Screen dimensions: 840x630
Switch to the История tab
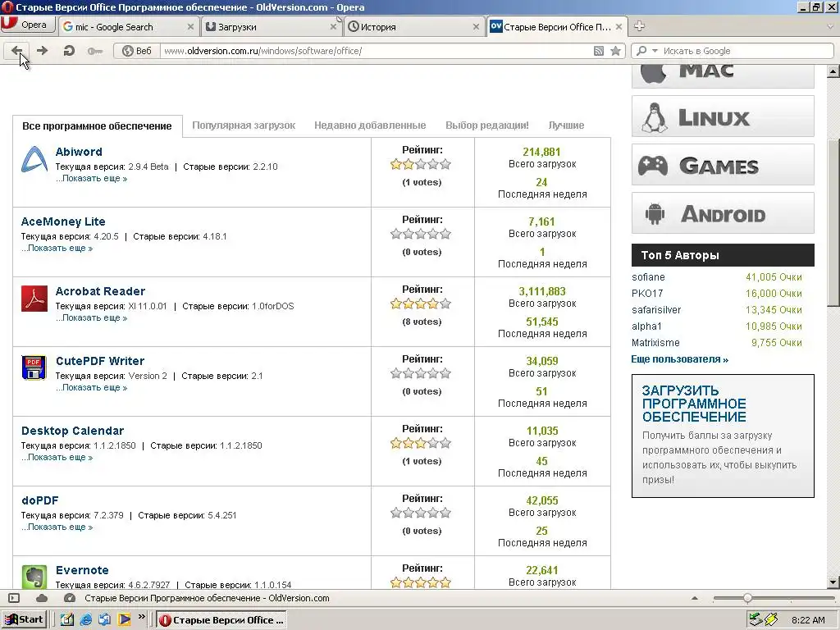click(414, 27)
